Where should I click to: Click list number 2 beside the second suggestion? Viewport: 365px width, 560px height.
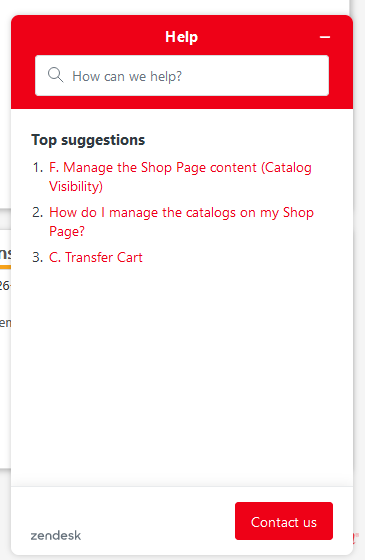point(38,212)
